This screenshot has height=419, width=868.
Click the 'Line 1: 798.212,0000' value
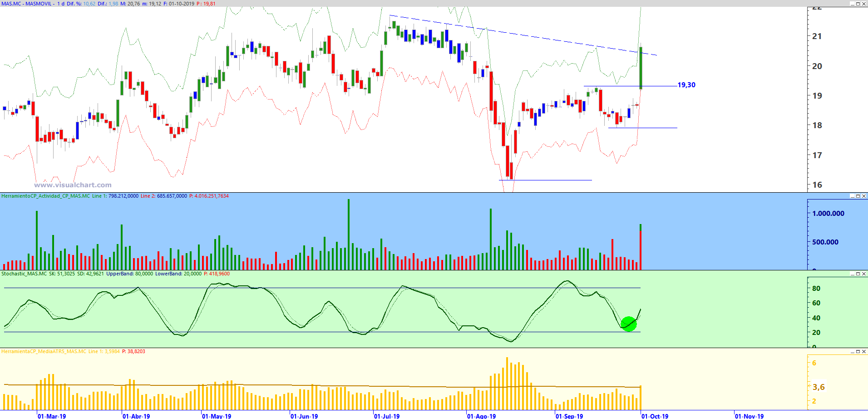click(x=115, y=196)
